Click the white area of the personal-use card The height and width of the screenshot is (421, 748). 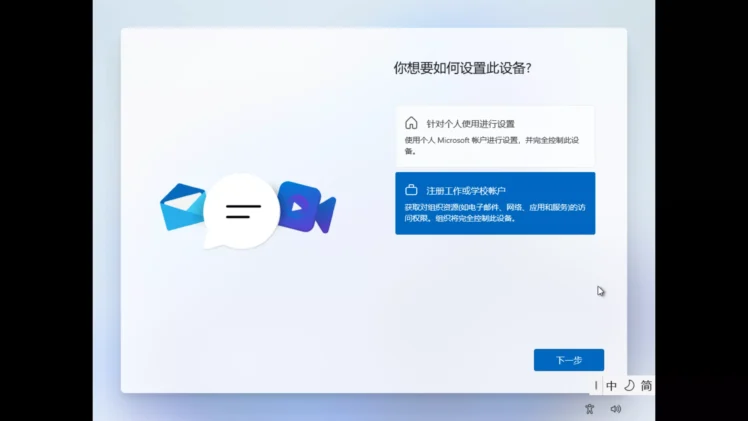pyautogui.click(x=560, y=124)
